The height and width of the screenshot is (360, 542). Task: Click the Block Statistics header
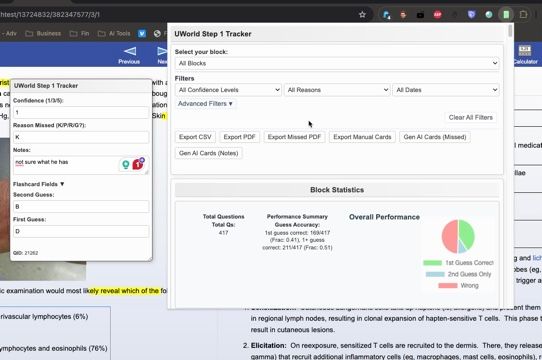pos(337,190)
